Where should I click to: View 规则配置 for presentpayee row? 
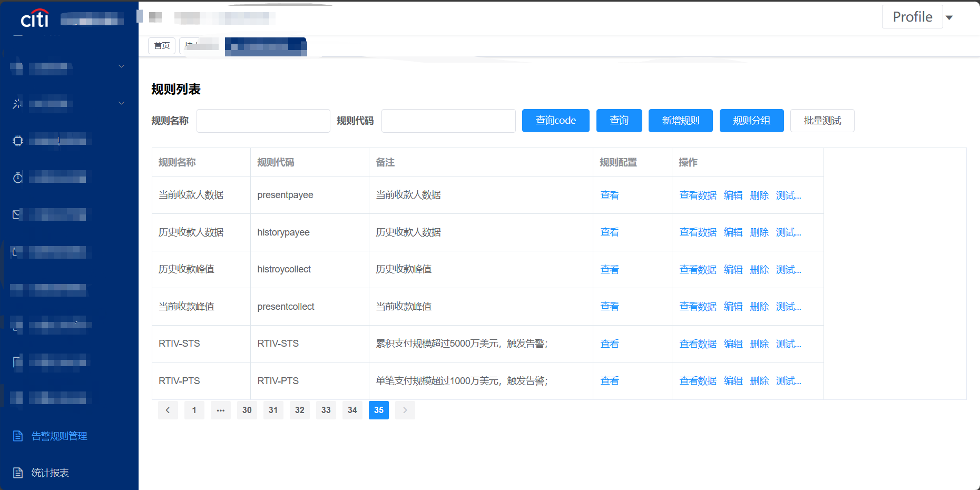tap(610, 195)
